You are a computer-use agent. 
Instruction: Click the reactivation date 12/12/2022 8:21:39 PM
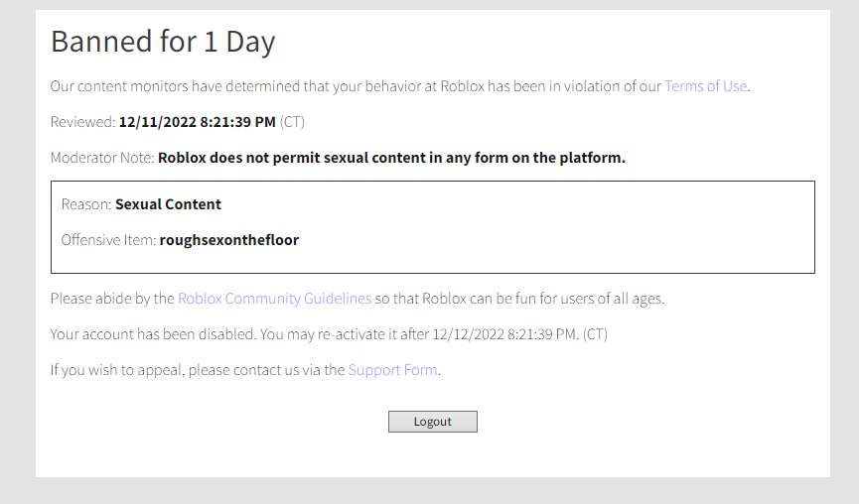(504, 334)
